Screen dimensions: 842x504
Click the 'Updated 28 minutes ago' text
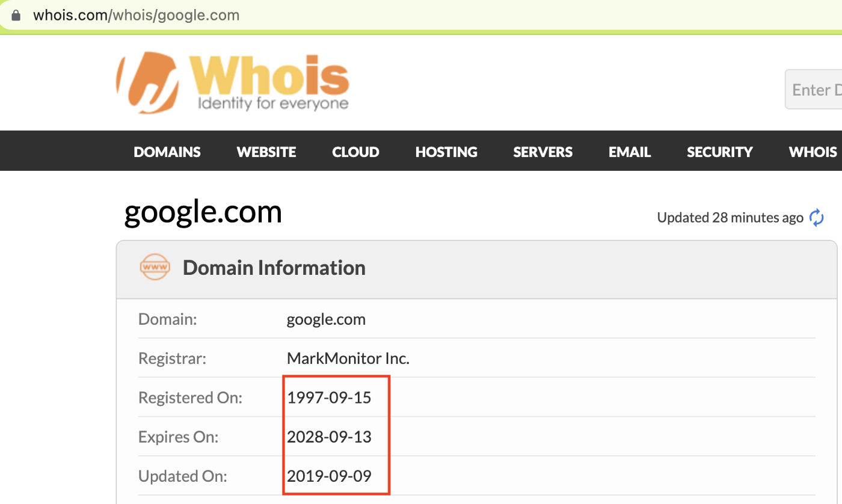click(x=730, y=217)
